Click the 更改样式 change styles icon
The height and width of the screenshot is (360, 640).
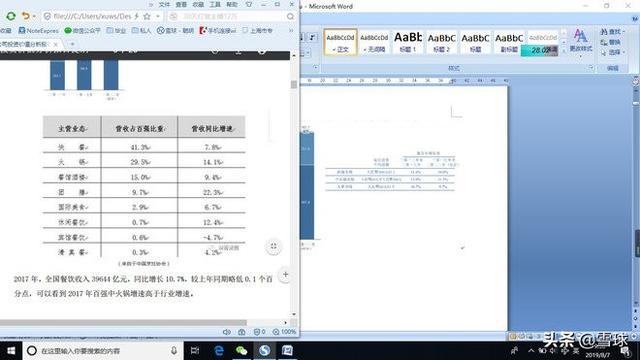[x=581, y=40]
